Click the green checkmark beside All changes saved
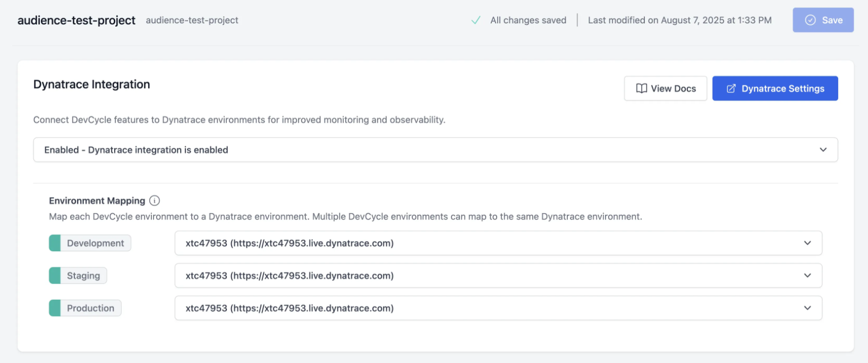Viewport: 868px width, 363px height. coord(476,20)
